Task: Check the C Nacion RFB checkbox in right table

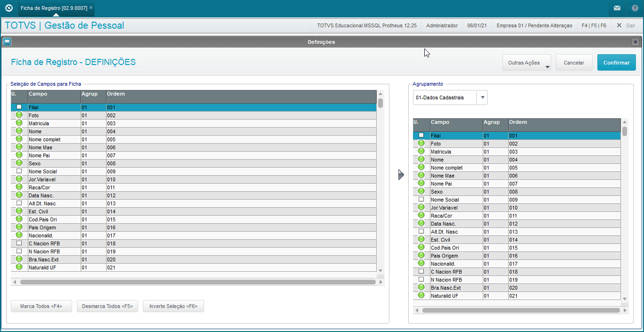Action: point(421,271)
